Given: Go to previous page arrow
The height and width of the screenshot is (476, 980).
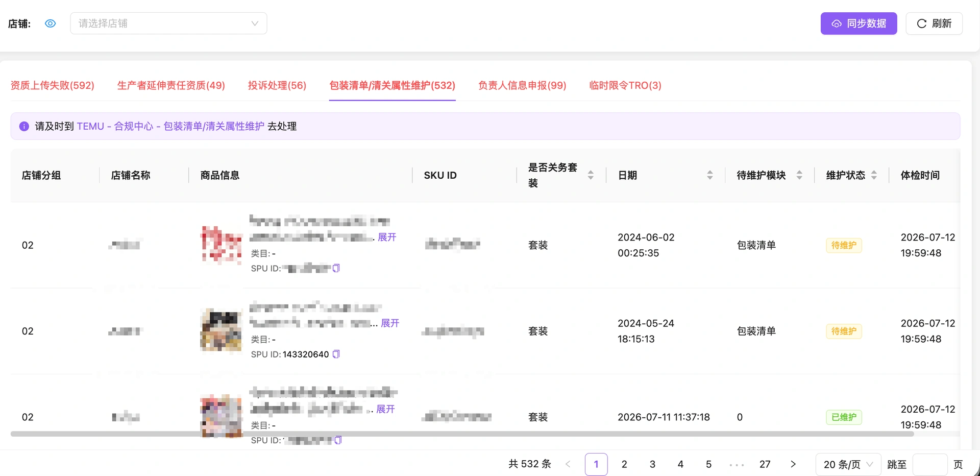Looking at the screenshot, I should pyautogui.click(x=568, y=464).
